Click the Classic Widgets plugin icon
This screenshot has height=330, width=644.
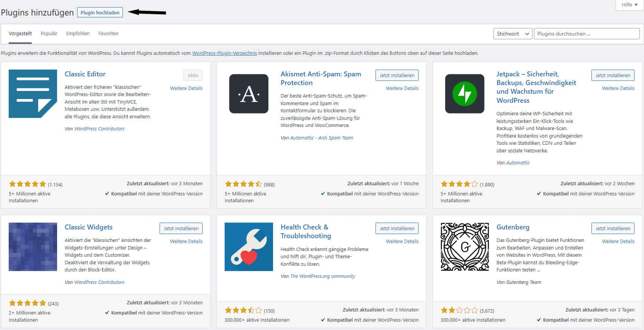point(33,247)
